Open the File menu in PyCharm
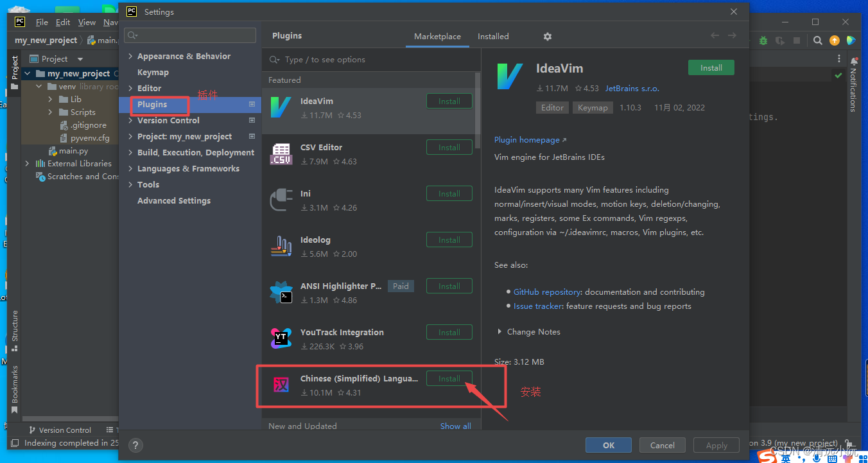 [x=42, y=22]
